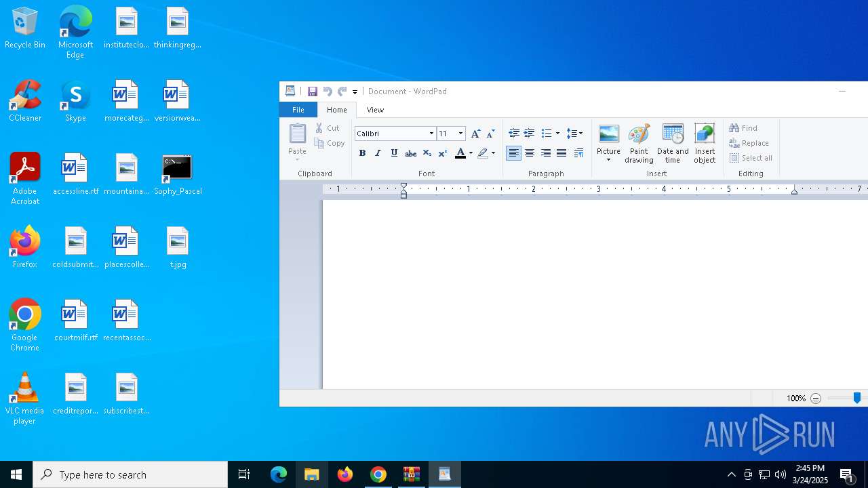Align text left
This screenshot has width=868, height=488.
(514, 153)
